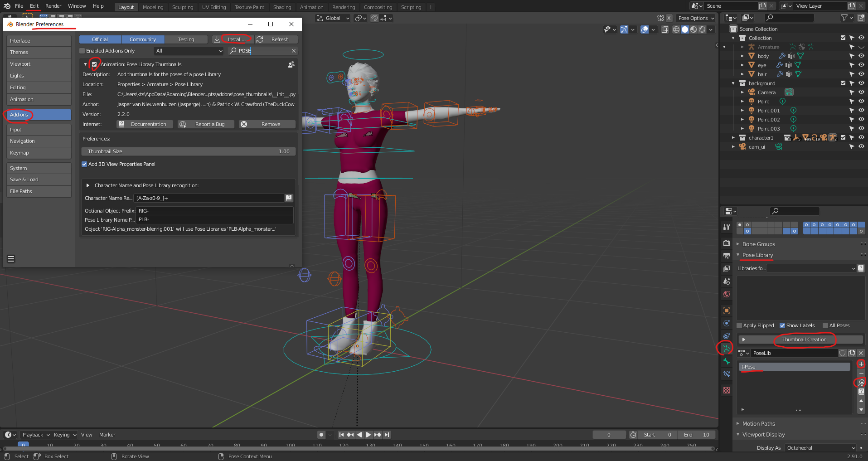Screen dimensions: 868x461
Task: Uncheck Add 3D View Properties Panel
Action: [84, 164]
